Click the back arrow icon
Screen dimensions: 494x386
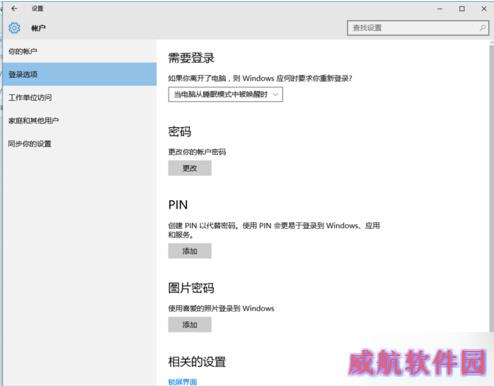coord(14,9)
